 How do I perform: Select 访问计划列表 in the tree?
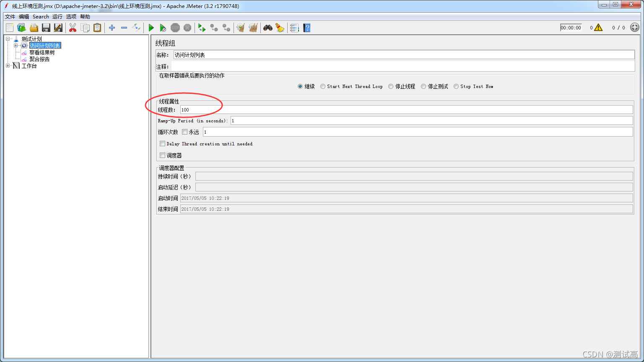(x=45, y=46)
